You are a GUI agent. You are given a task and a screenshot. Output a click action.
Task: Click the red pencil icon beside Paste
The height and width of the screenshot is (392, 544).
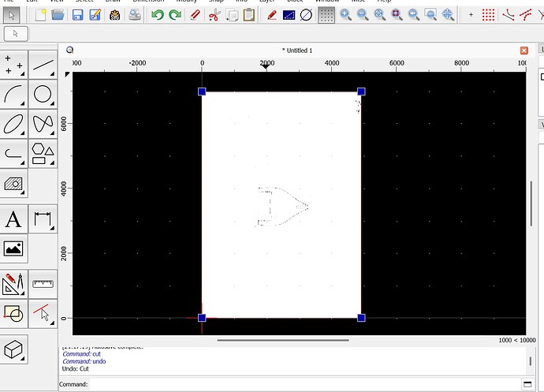(272, 15)
